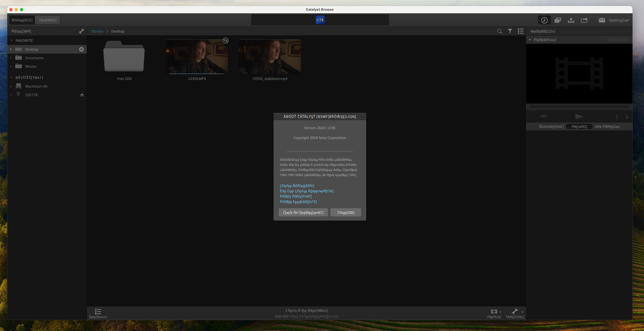The height and width of the screenshot is (331, 644).
Task: Remove Desktop from favorites with X icon
Action: coord(82,49)
